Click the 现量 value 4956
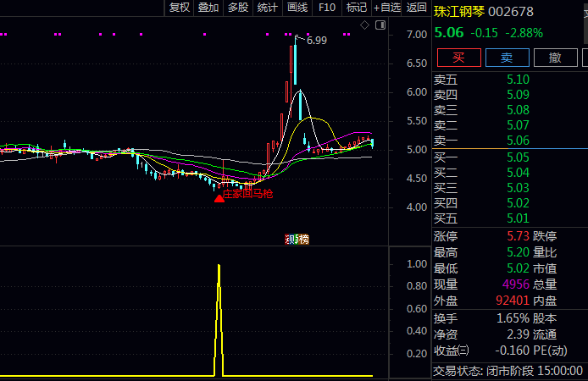Screen dimensions: 588x381 pos(516,284)
